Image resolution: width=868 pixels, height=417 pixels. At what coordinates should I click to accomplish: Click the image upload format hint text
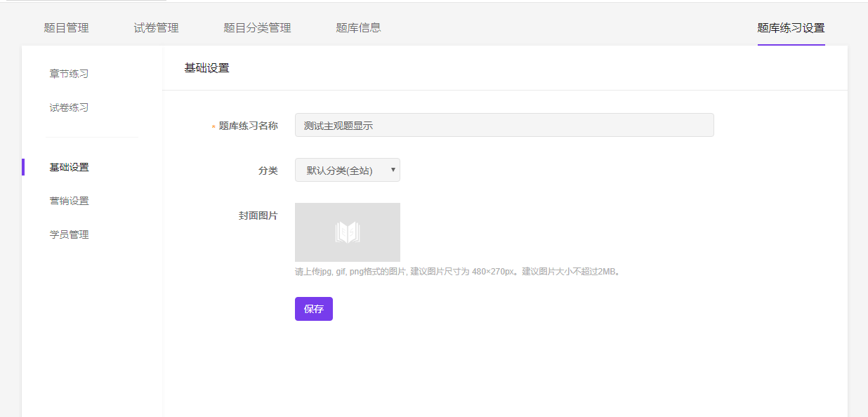pyautogui.click(x=457, y=272)
